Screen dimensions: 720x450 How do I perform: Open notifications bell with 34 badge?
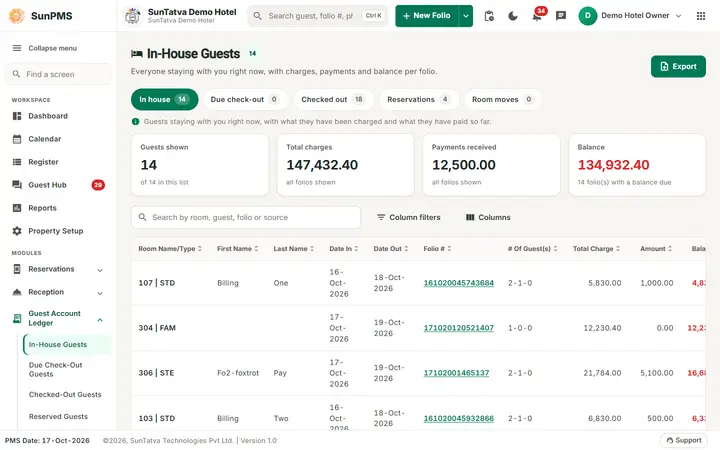click(537, 16)
